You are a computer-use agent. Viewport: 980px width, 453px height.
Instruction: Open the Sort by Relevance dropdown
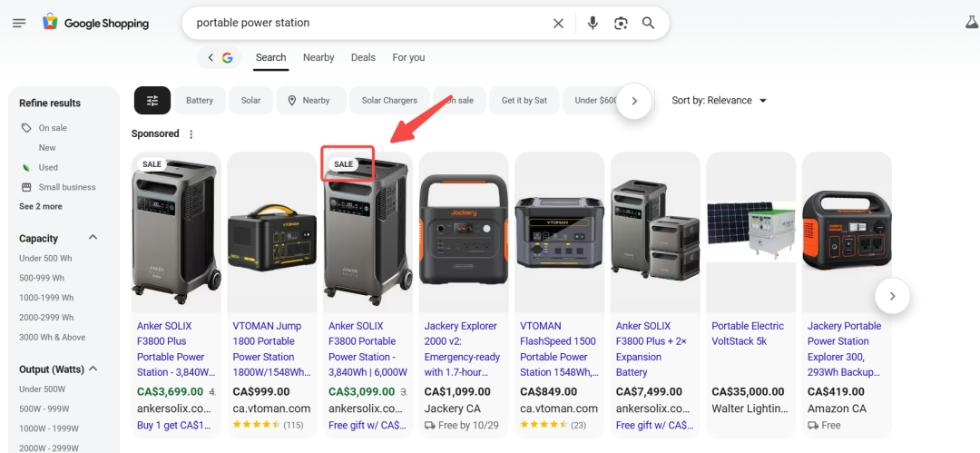point(719,101)
